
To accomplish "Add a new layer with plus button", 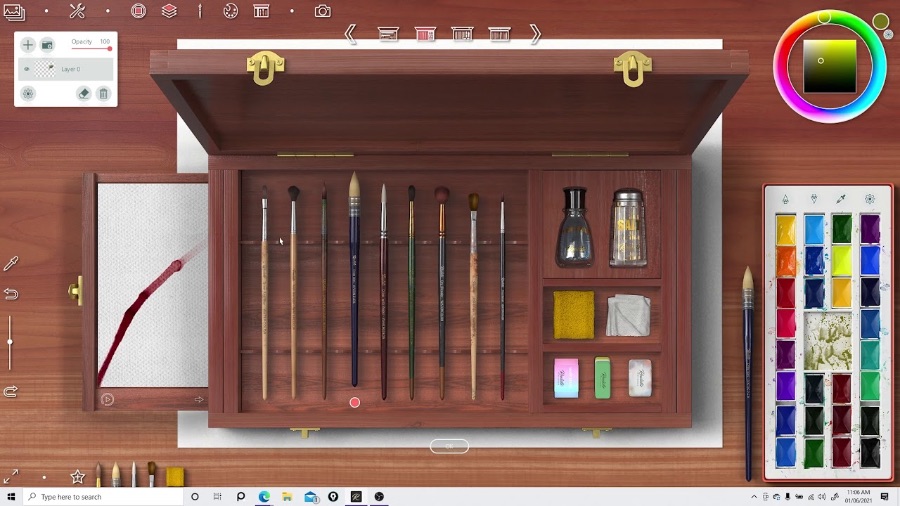I will [28, 45].
